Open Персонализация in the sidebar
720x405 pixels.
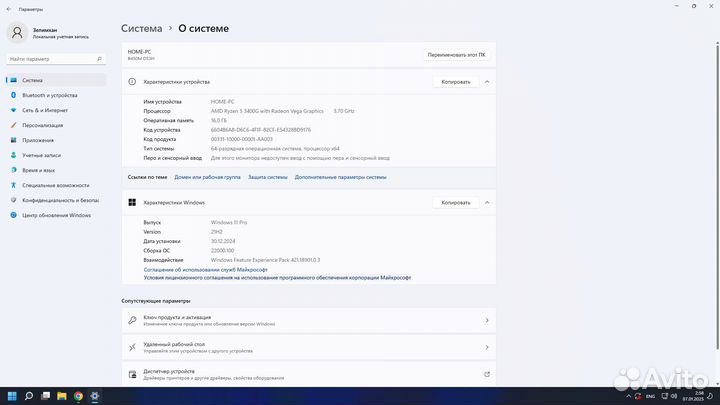click(42, 125)
